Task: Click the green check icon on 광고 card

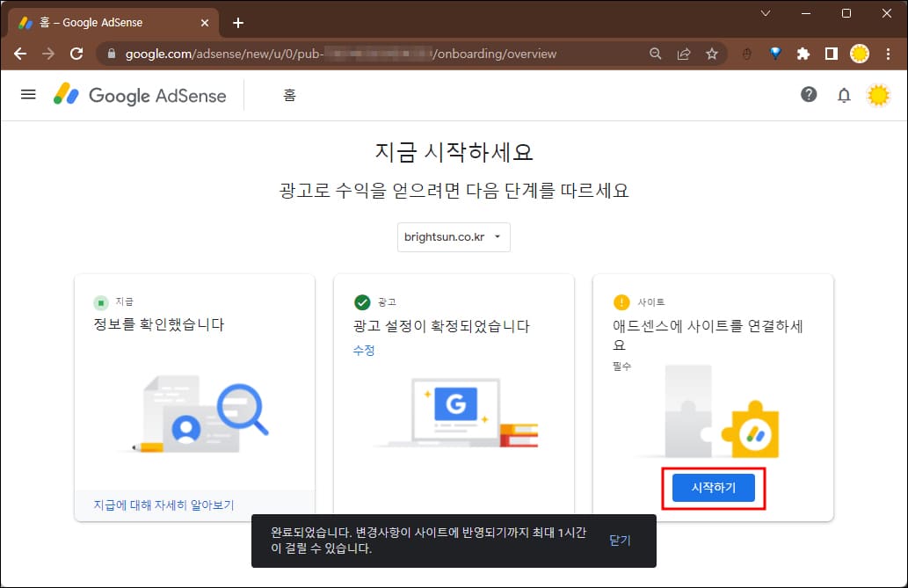Action: [362, 301]
